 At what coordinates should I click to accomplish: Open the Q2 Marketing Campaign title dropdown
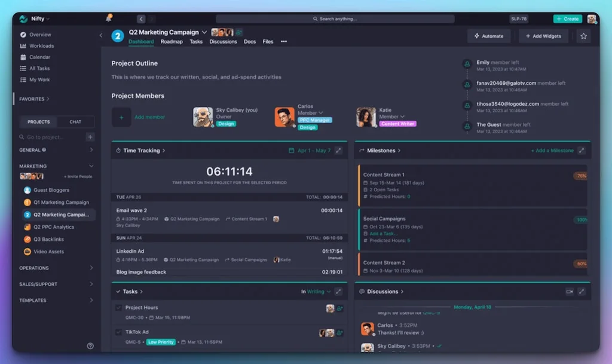[204, 32]
